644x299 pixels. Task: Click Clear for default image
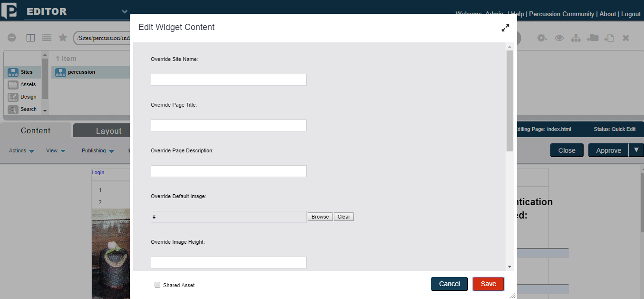click(344, 217)
